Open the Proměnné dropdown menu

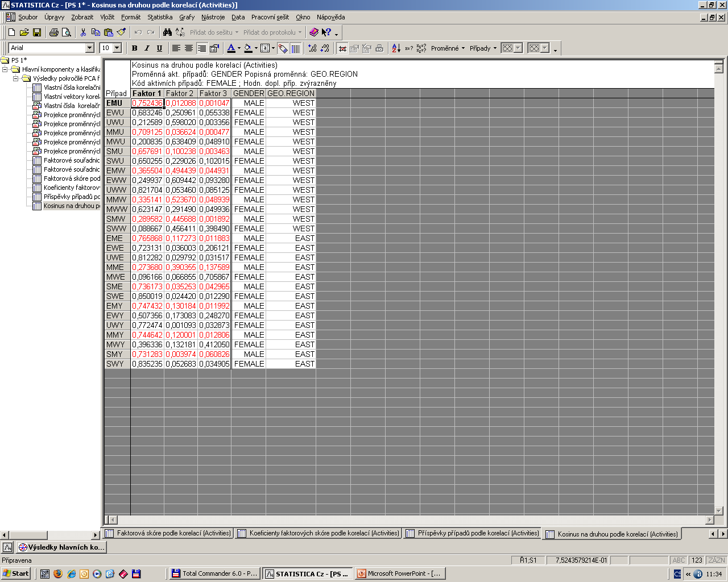[448, 48]
